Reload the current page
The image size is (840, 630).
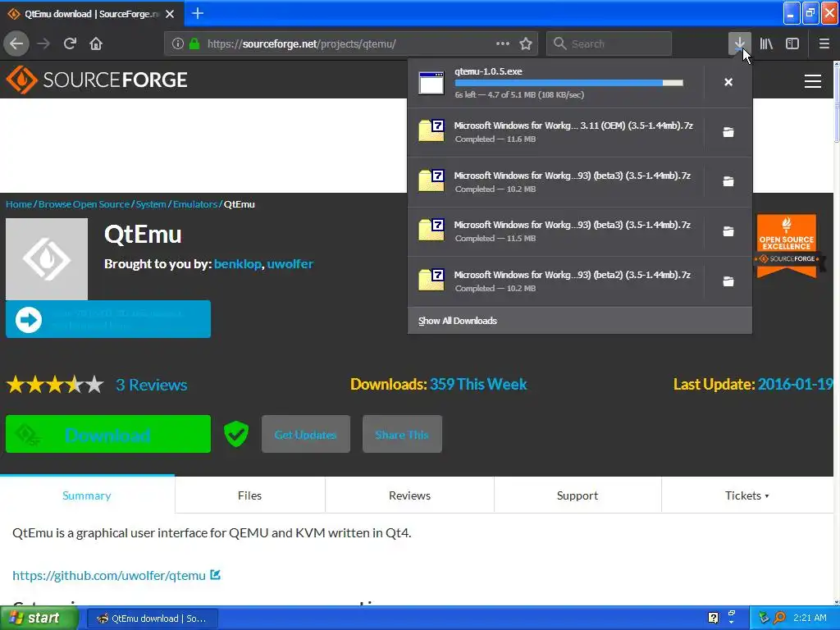click(70, 43)
